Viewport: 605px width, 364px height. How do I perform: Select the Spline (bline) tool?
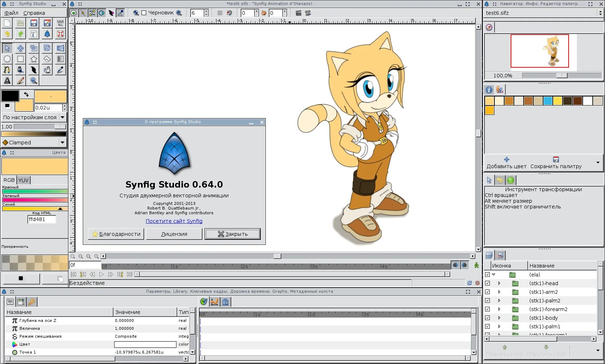7,70
